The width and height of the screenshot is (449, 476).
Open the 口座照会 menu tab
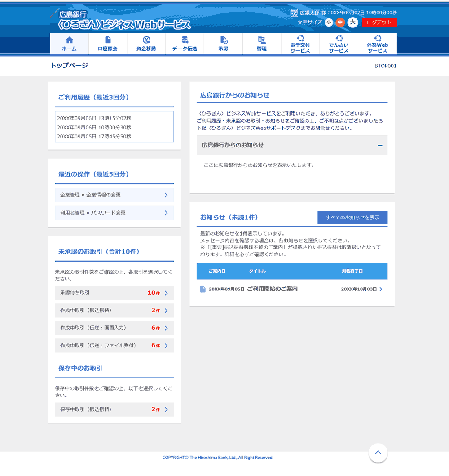tap(108, 44)
